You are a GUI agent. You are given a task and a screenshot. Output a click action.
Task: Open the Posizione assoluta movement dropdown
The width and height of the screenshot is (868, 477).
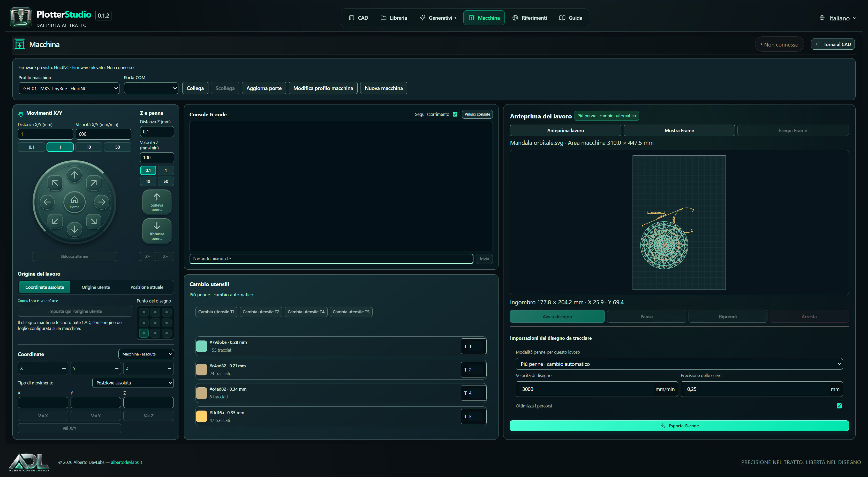click(x=133, y=383)
